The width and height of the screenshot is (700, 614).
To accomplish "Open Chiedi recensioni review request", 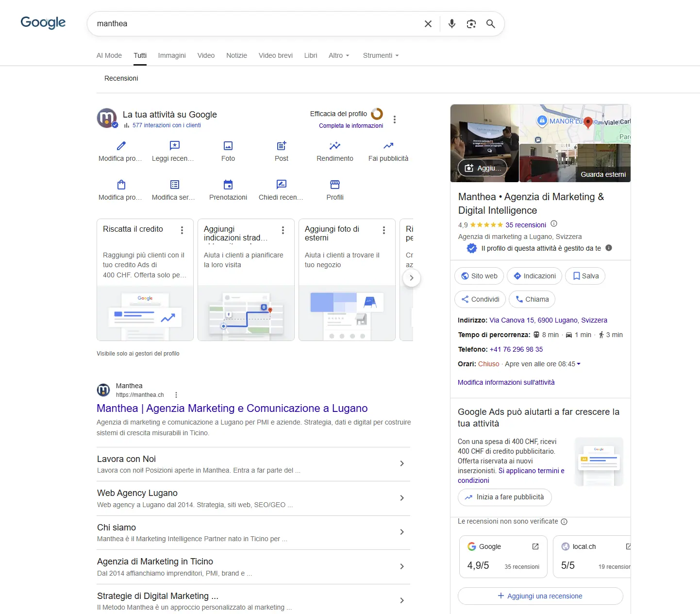I will click(282, 190).
